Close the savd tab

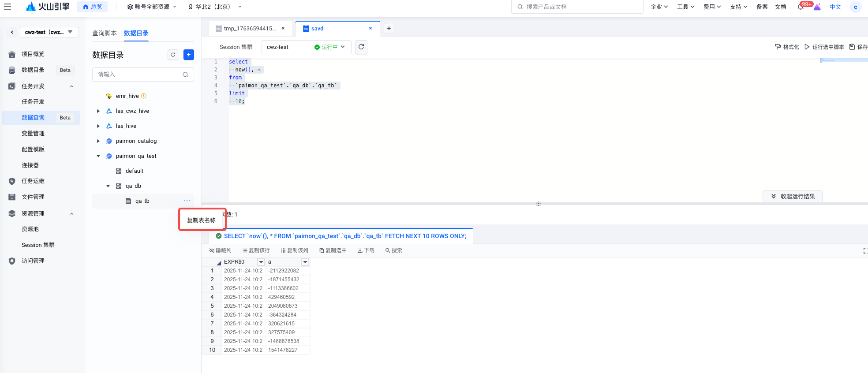(370, 28)
